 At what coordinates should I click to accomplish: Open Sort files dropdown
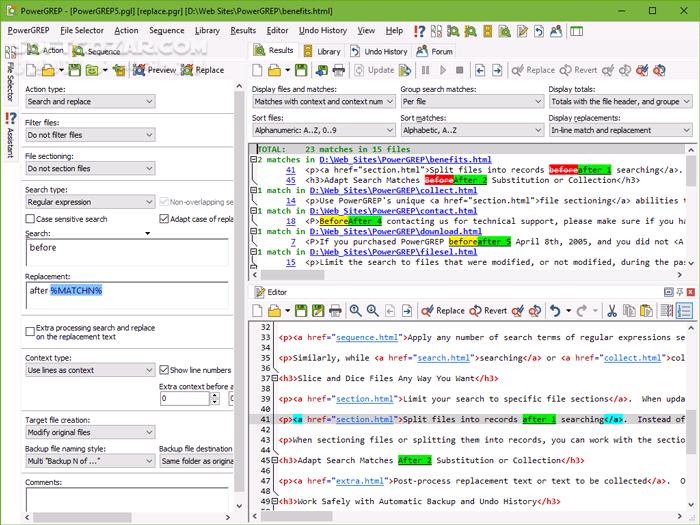(x=324, y=130)
